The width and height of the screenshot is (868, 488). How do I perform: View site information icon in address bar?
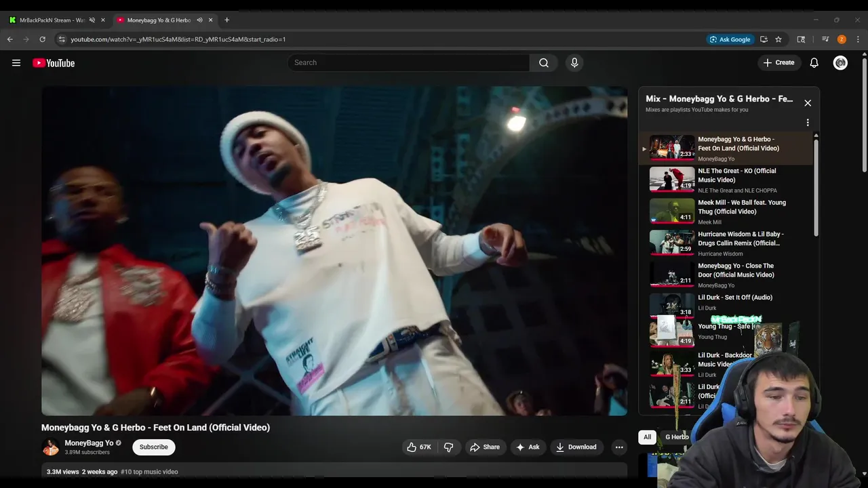click(62, 39)
